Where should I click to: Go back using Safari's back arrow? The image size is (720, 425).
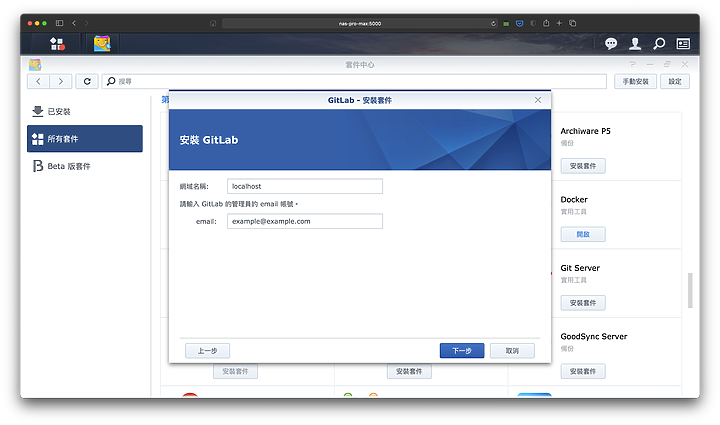(x=74, y=23)
